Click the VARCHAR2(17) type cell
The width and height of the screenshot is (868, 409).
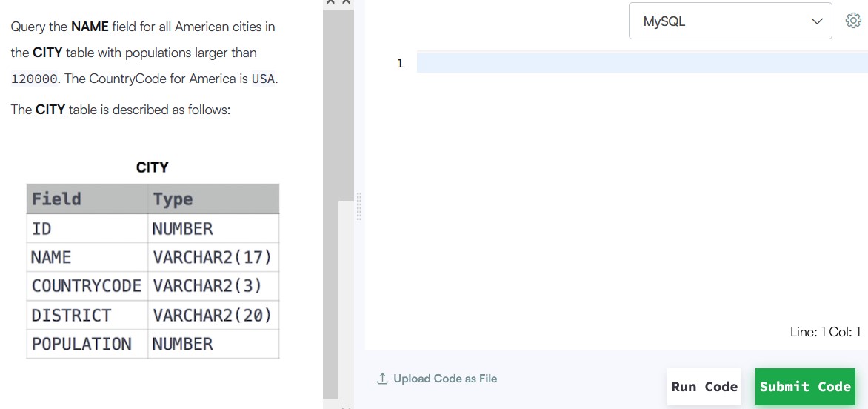(x=214, y=257)
